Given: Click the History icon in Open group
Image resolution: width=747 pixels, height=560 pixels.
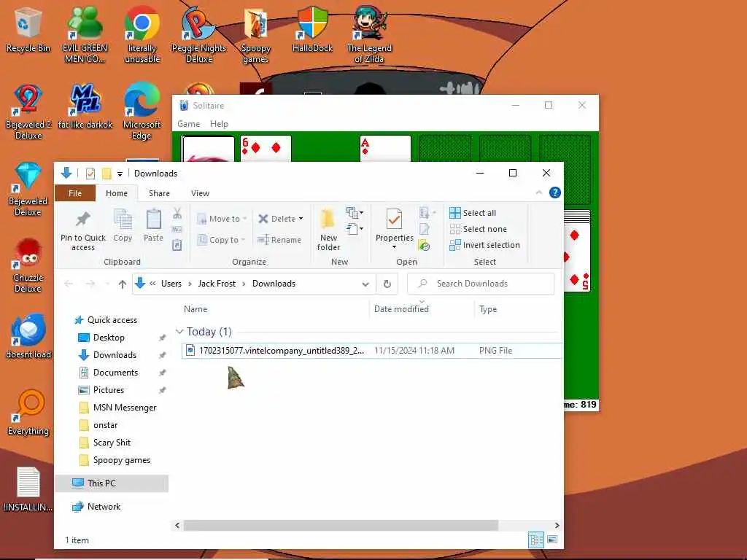Looking at the screenshot, I should (424, 245).
